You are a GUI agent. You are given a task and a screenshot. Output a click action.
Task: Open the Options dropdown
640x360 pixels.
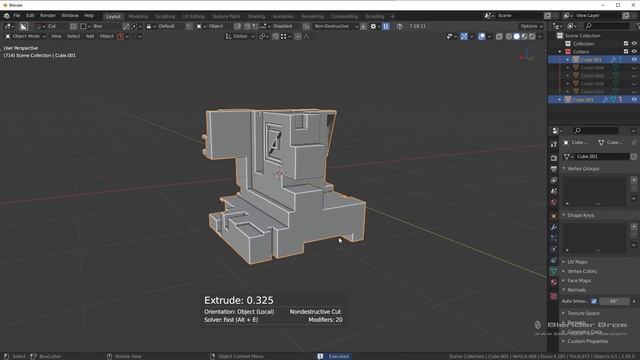(x=531, y=26)
